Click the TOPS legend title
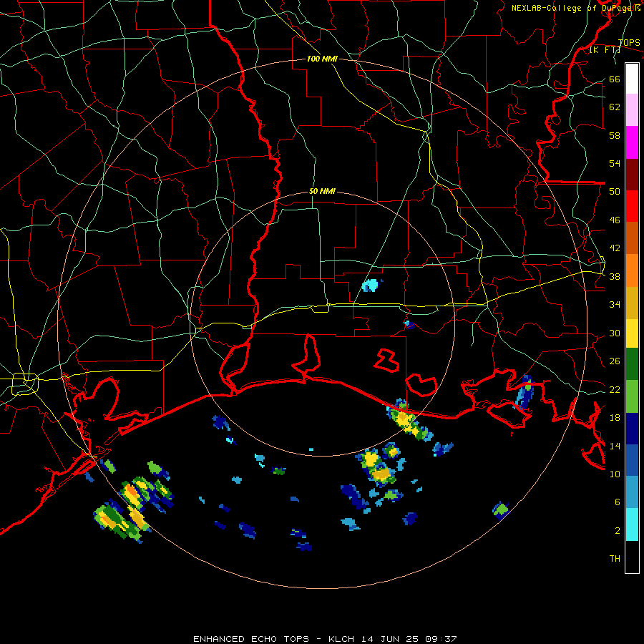Screen dimensions: 644x644 tap(629, 43)
